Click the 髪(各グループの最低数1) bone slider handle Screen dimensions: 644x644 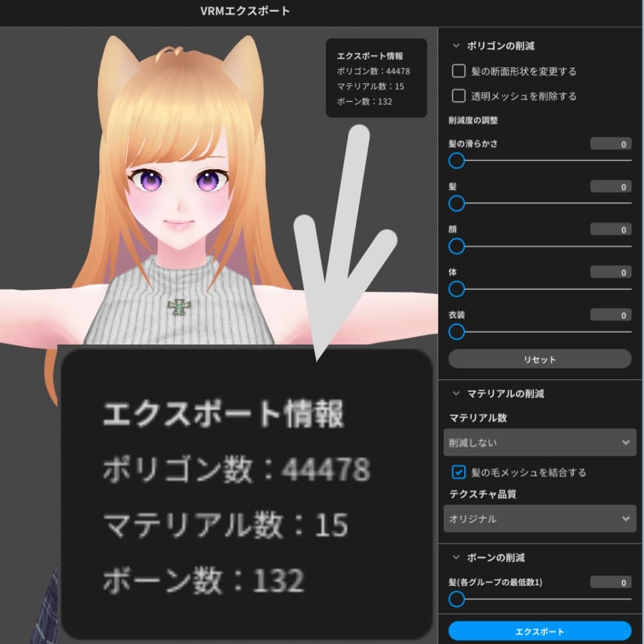click(x=457, y=599)
